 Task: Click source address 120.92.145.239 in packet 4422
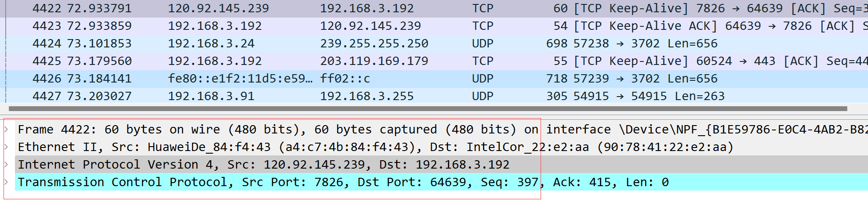pyautogui.click(x=218, y=8)
